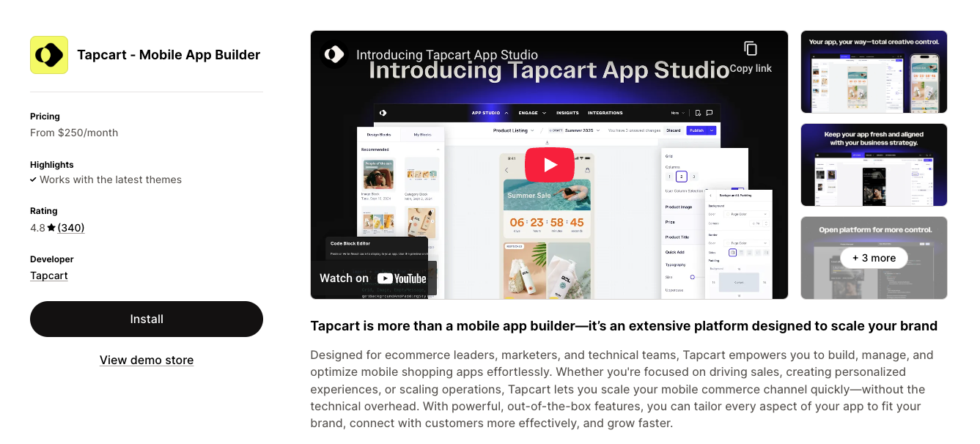Click the rating star icon
The height and width of the screenshot is (444, 980).
(x=51, y=228)
